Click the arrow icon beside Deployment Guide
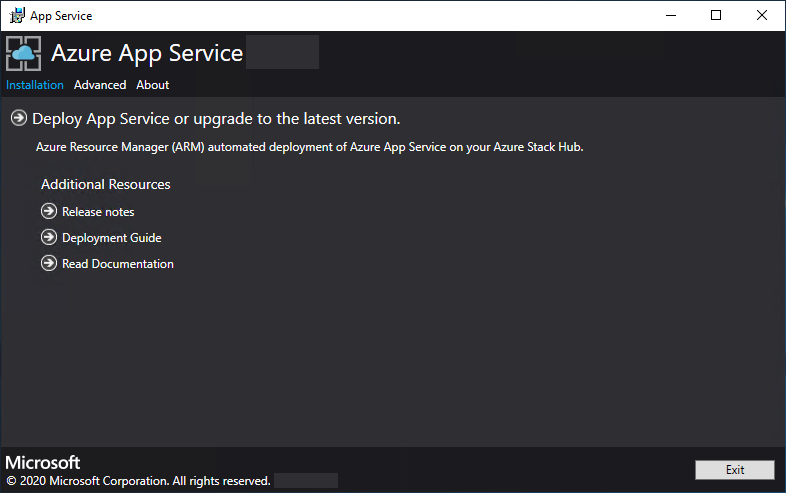Image resolution: width=786 pixels, height=493 pixels. tap(49, 238)
